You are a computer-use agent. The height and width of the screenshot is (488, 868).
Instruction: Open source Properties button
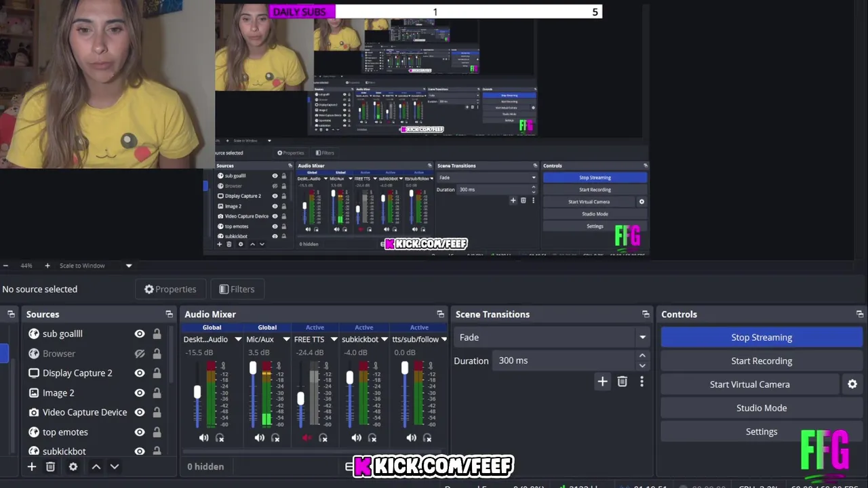tap(170, 289)
